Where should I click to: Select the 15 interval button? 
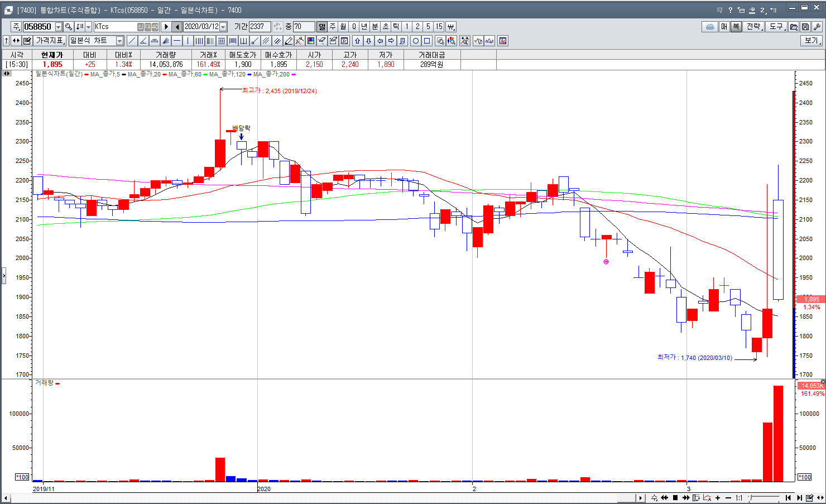pyautogui.click(x=439, y=26)
